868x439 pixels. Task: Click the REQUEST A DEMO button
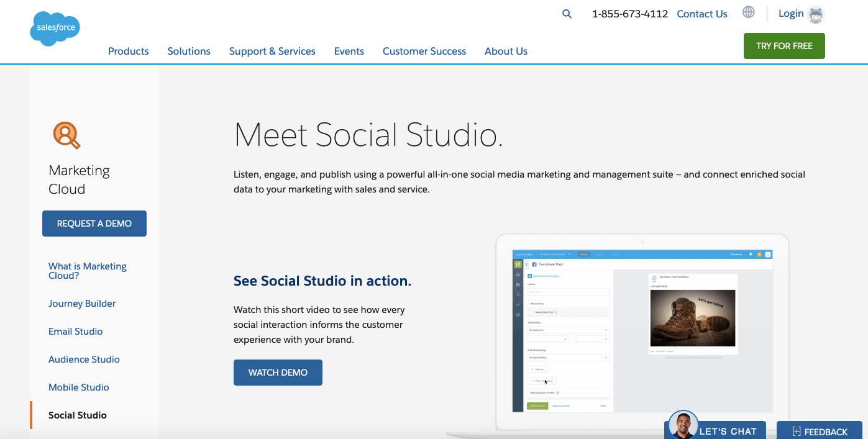(94, 224)
